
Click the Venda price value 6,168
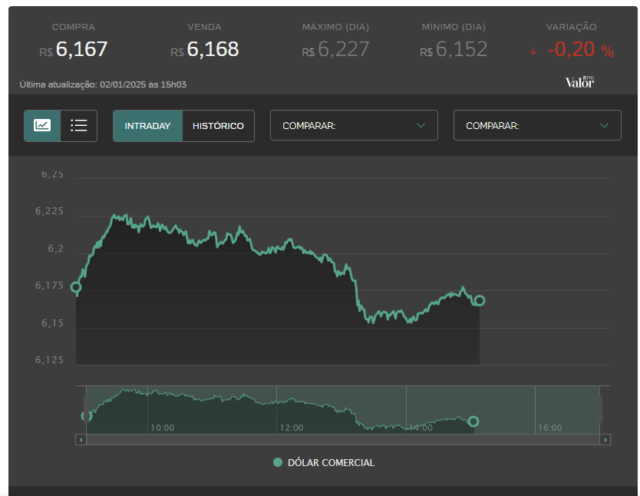click(x=213, y=49)
